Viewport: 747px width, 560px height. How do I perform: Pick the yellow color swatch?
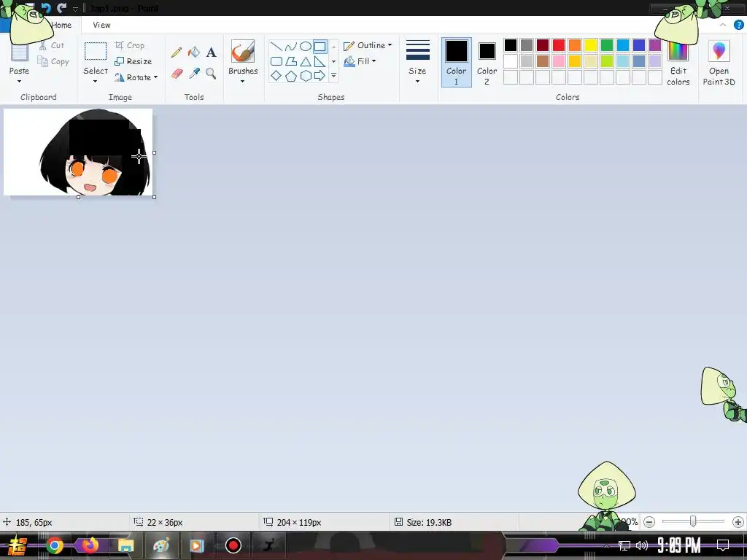(x=591, y=45)
